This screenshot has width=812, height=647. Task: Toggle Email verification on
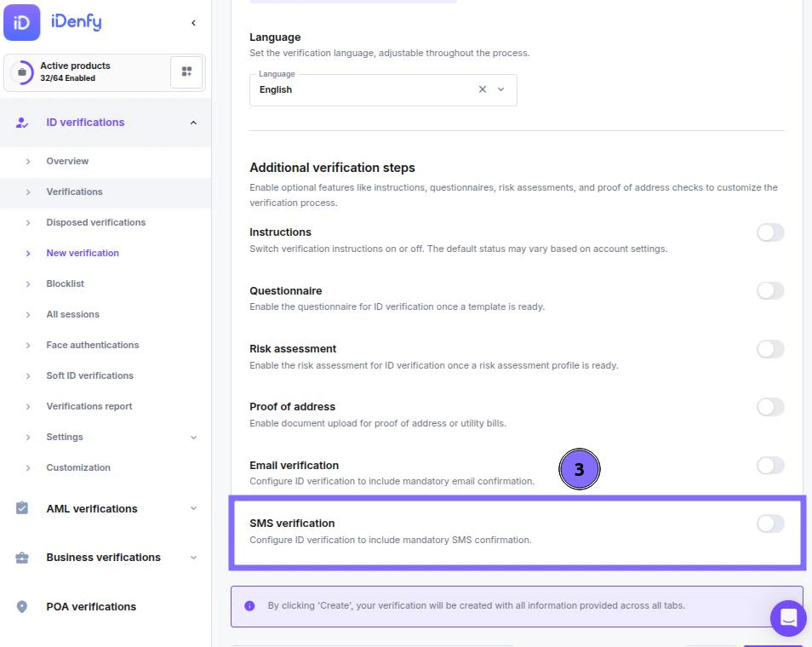770,466
